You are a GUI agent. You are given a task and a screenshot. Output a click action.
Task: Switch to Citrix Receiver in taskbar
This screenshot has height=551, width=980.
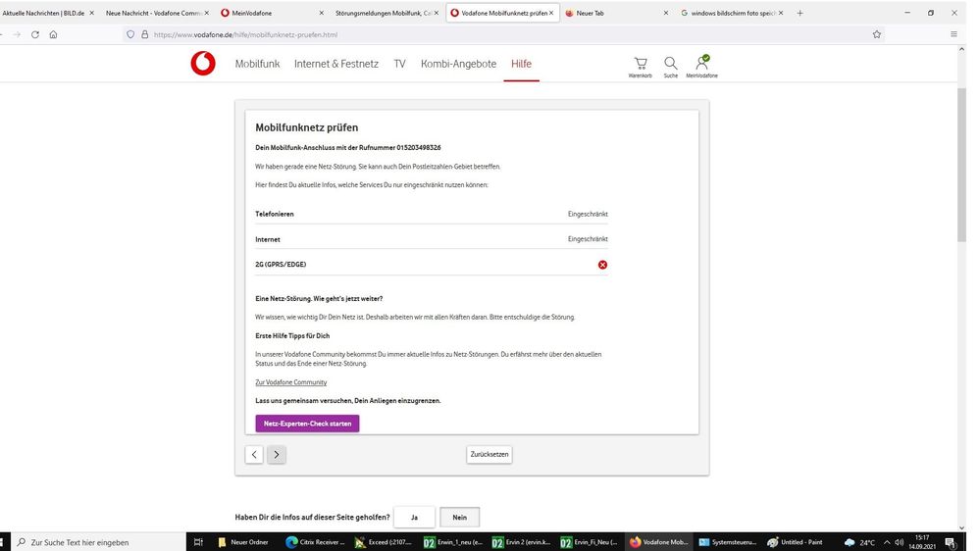click(316, 542)
